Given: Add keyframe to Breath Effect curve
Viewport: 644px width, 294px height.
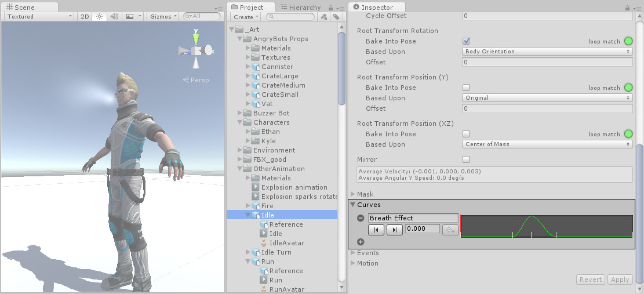Looking at the screenshot, I should pyautogui.click(x=450, y=230).
